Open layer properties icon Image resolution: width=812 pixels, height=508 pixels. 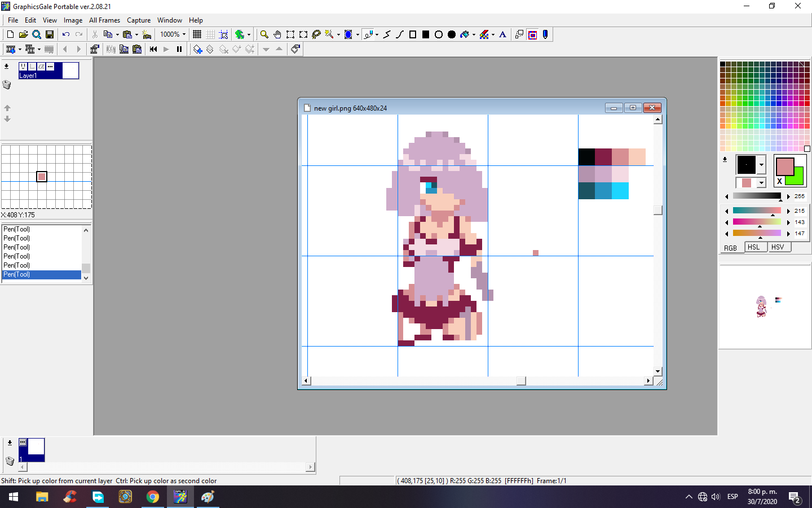coord(295,49)
